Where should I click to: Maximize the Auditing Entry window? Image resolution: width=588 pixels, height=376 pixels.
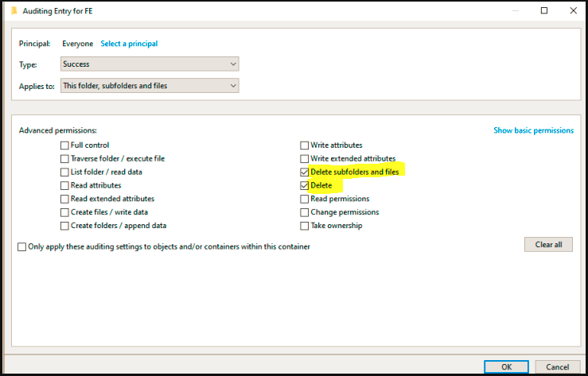tap(544, 10)
